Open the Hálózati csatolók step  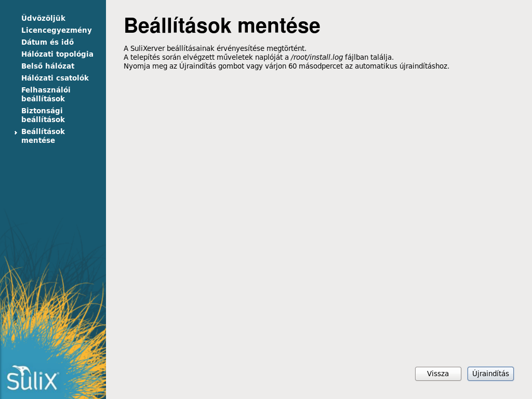(55, 78)
